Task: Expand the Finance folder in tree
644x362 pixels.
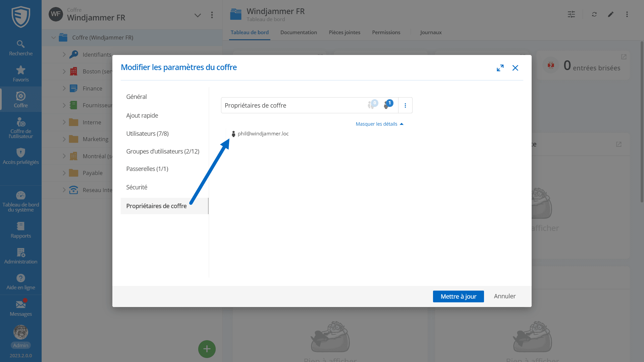Action: (64, 88)
